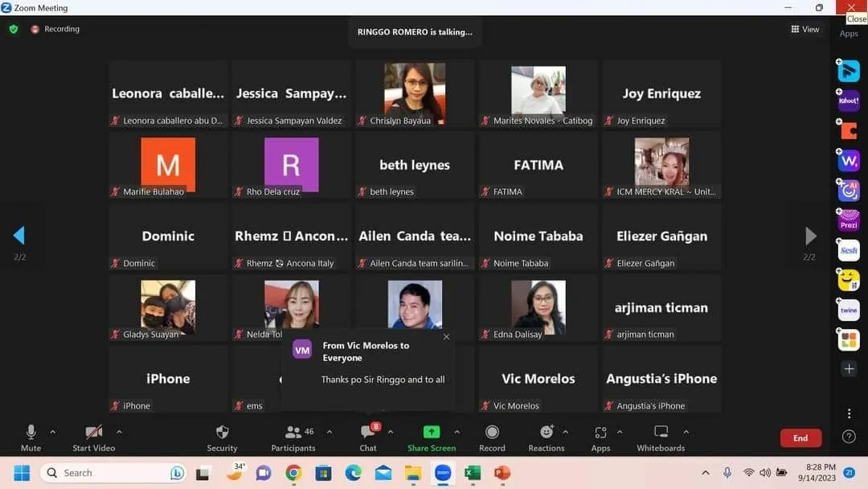This screenshot has height=489, width=868.
Task: Open the Security shield options
Action: [x=222, y=438]
